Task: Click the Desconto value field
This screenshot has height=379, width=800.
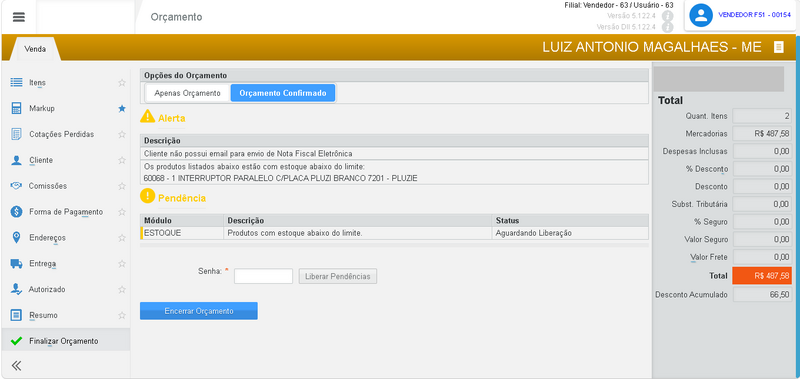Action: pyautogui.click(x=762, y=186)
